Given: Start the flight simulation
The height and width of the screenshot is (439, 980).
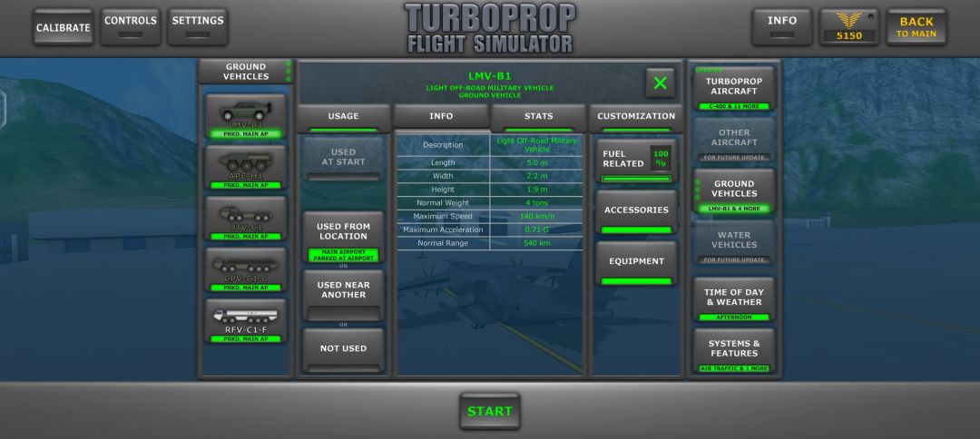Looking at the screenshot, I should pyautogui.click(x=490, y=412).
